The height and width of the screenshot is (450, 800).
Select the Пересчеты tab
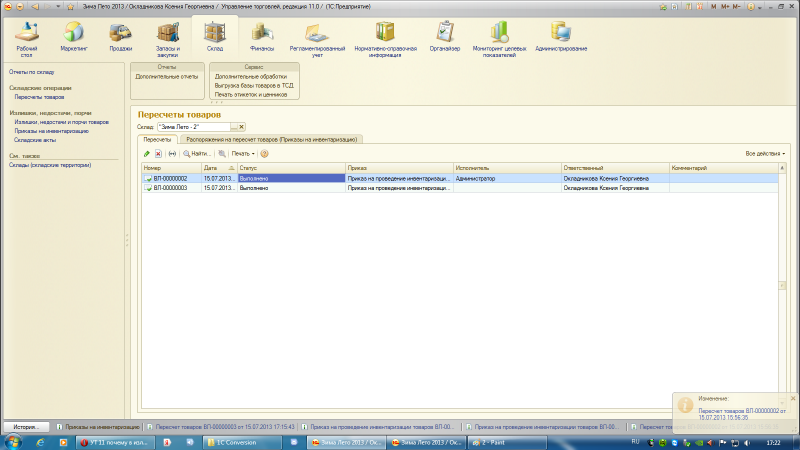pos(157,139)
